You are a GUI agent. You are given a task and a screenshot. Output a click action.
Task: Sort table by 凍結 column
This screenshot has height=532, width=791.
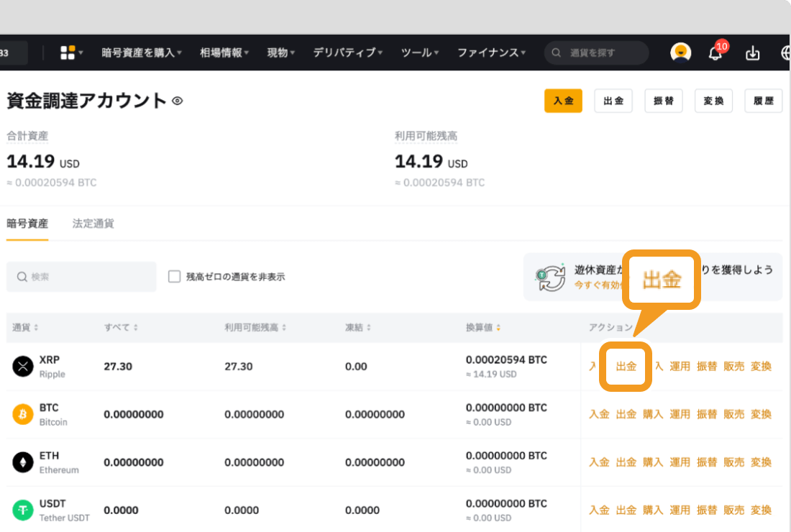click(x=358, y=328)
